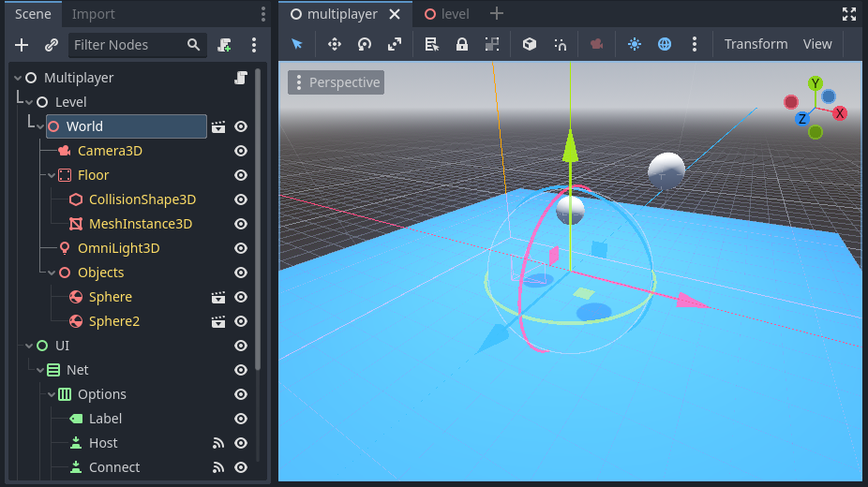Toggle visibility of World node
Screen dimensions: 868x487
[241, 126]
